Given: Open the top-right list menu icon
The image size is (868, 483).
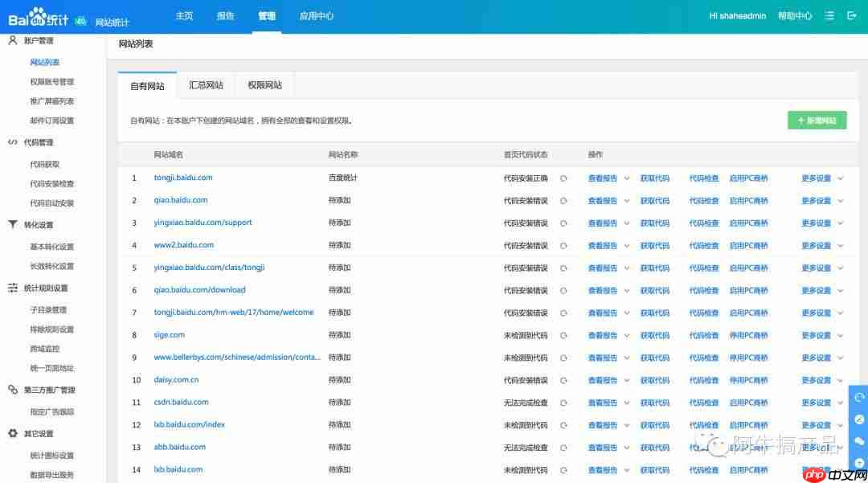Looking at the screenshot, I should pos(829,16).
